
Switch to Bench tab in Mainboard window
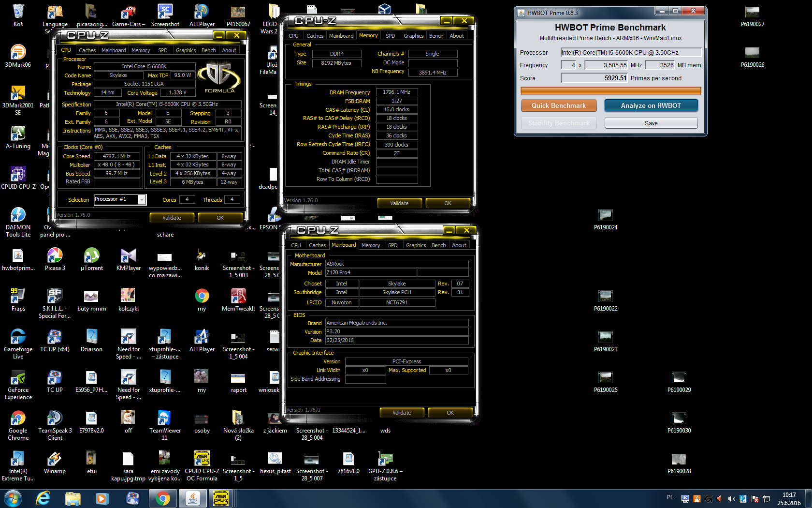point(439,245)
